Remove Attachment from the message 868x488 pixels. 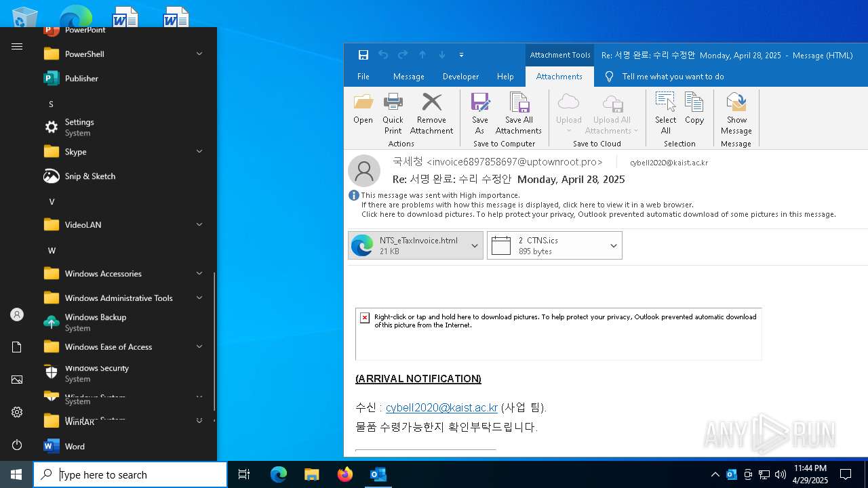click(x=431, y=114)
